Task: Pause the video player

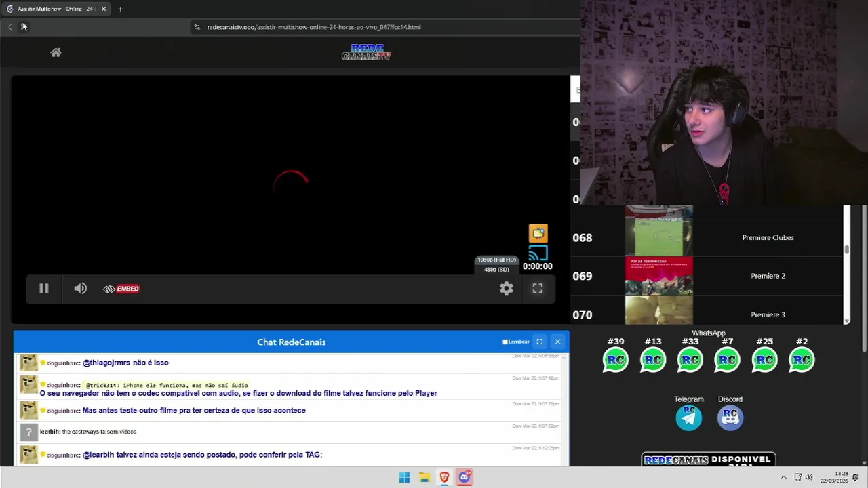Action: [x=43, y=289]
